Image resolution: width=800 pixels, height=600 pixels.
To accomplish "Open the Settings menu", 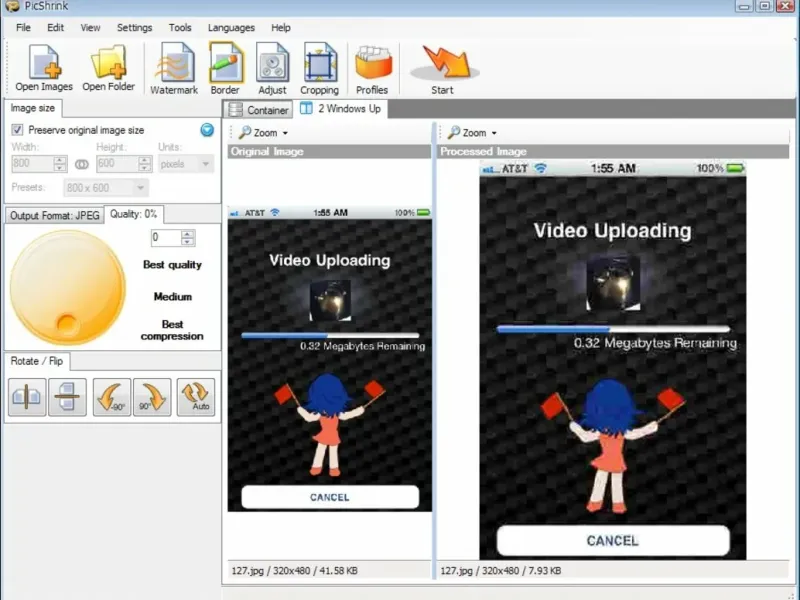I will [x=135, y=28].
